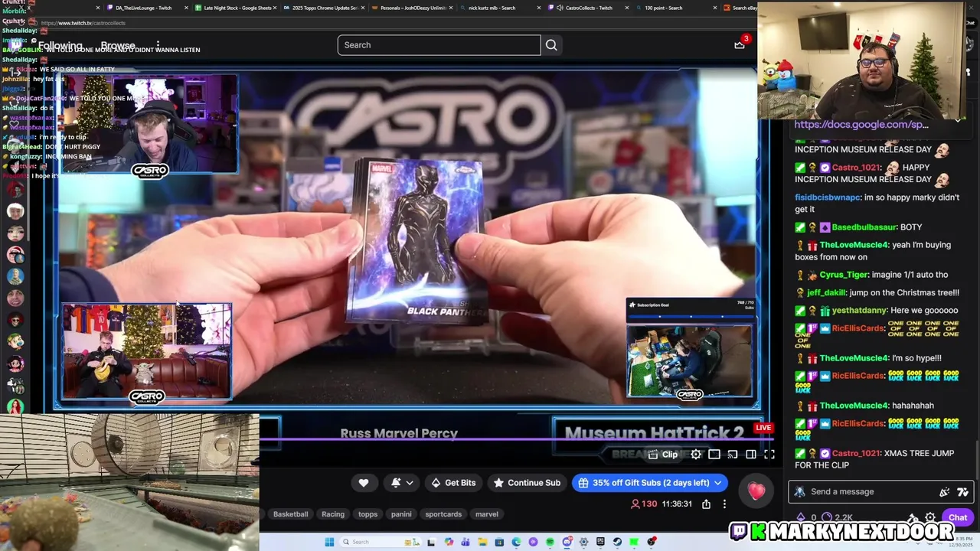Select the topps tag
The image size is (980, 551).
click(x=367, y=514)
